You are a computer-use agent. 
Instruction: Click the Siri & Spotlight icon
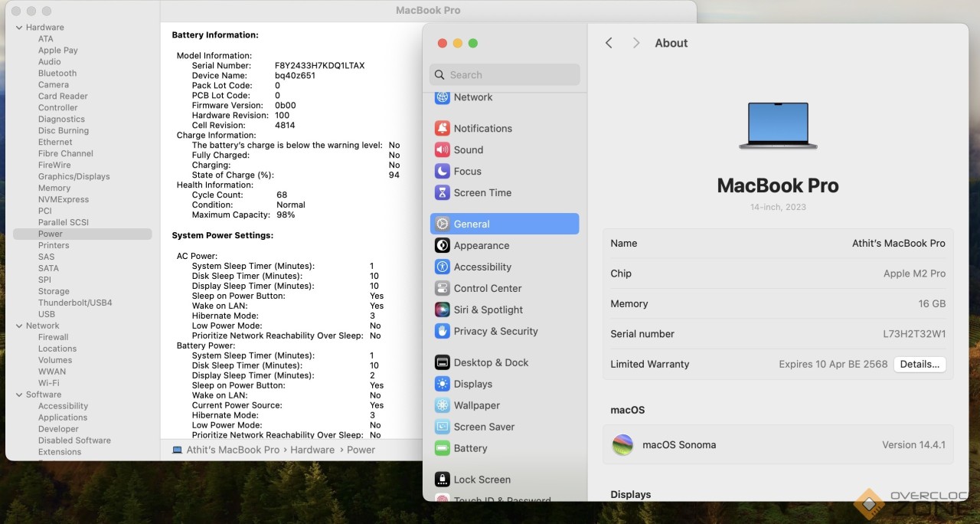pyautogui.click(x=442, y=310)
